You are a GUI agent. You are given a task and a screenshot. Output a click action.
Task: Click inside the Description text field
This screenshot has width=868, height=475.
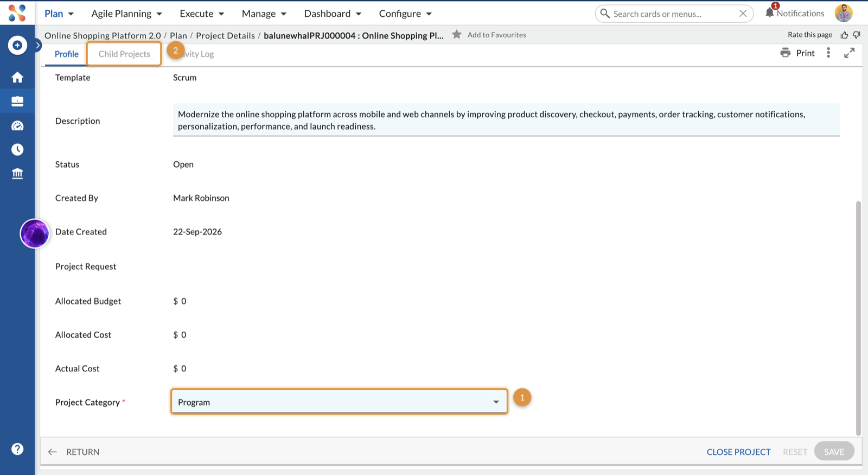pos(506,120)
